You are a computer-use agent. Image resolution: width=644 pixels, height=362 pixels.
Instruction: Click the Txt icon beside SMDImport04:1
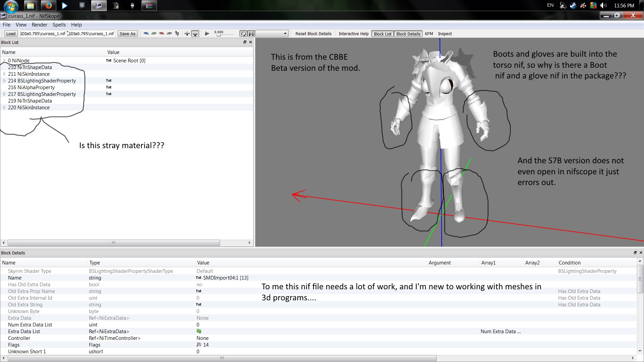pos(199,278)
